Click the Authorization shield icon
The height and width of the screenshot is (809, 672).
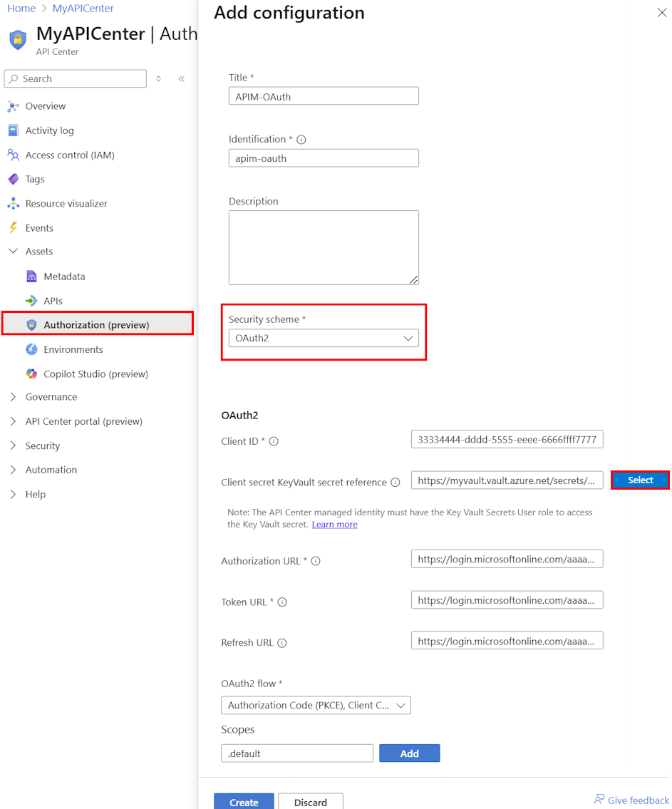31,324
